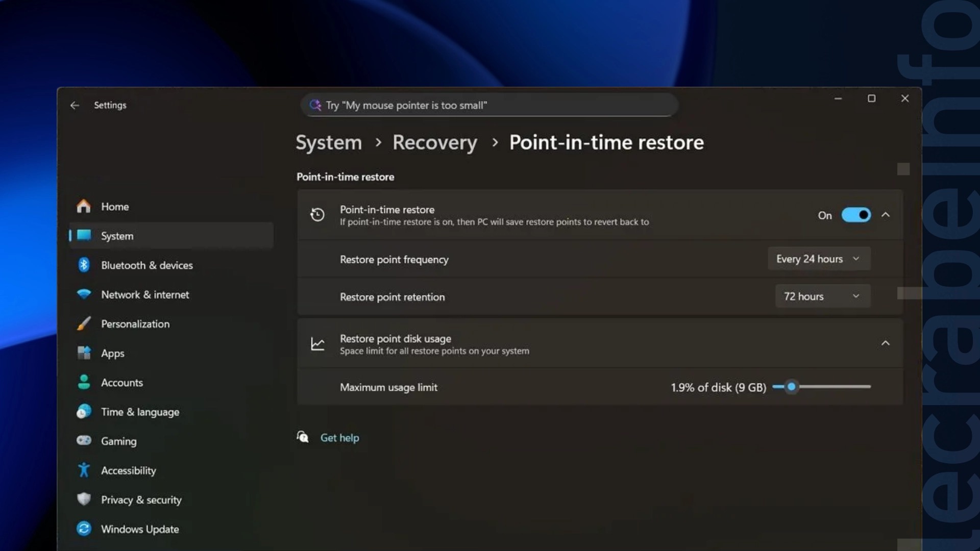Viewport: 980px width, 551px height.
Task: Click Recovery in the breadcrumb
Action: [x=434, y=142]
